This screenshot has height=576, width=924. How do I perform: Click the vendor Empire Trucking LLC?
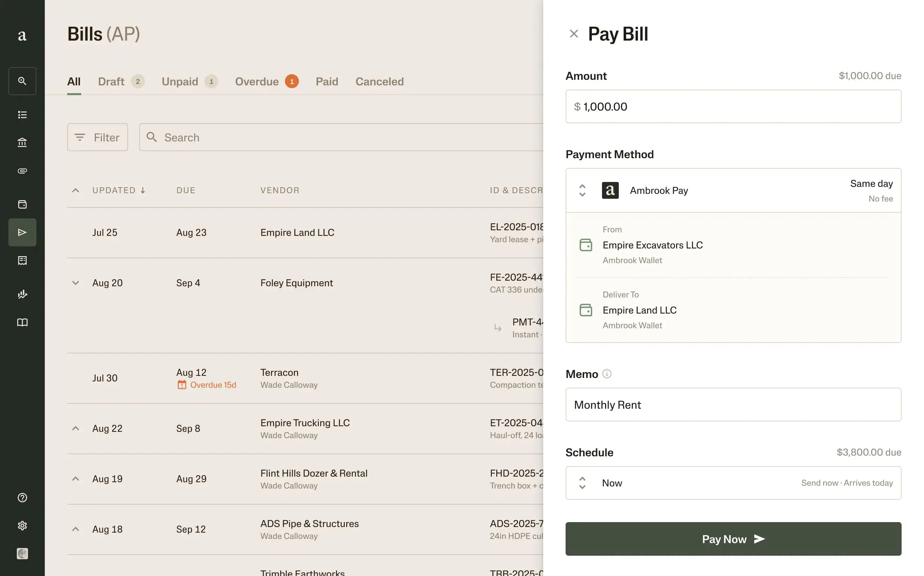point(305,423)
